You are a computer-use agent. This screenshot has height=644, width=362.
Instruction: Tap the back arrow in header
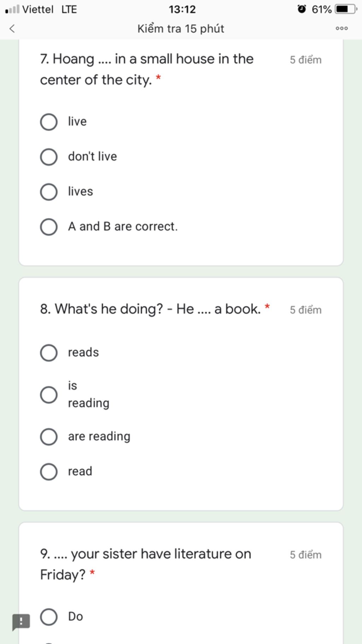click(x=12, y=28)
